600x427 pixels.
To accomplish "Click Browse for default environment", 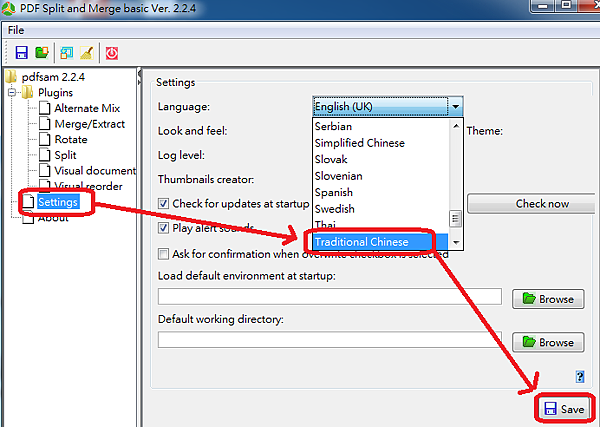I will [x=548, y=299].
